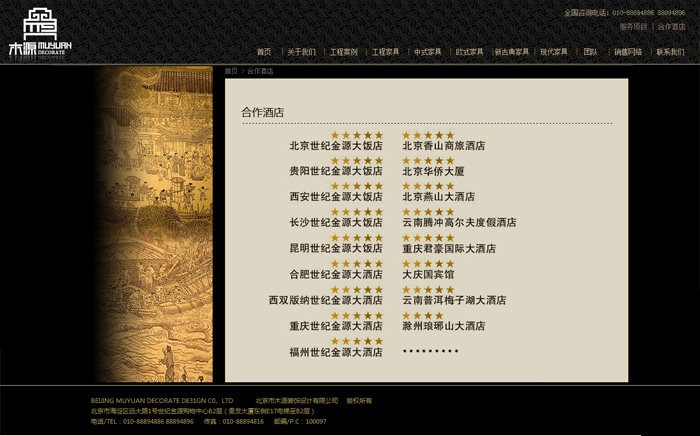Click star rating above 北京华侨大厦
This screenshot has width=700, height=436.
[428, 161]
